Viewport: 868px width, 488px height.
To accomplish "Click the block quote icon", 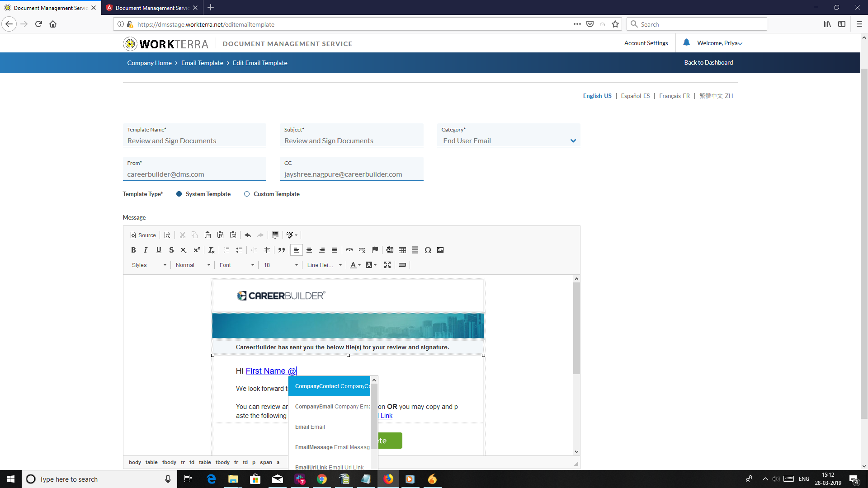I will 282,250.
